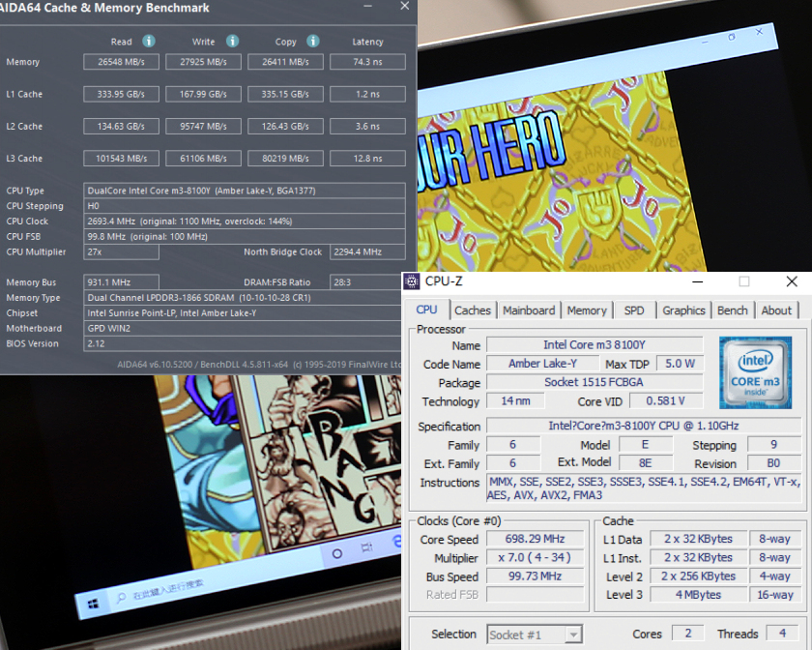Click the L3 Cache Copy value 80219 MB/s
This screenshot has width=812, height=650.
(285, 158)
